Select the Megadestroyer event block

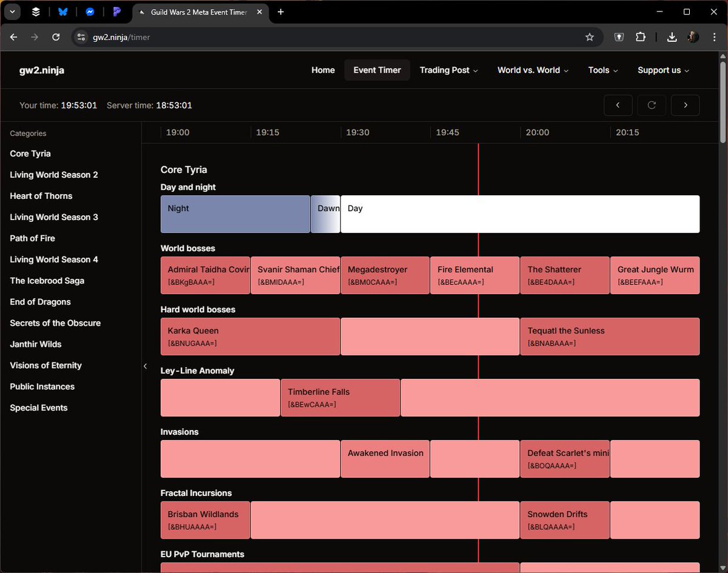pos(385,275)
